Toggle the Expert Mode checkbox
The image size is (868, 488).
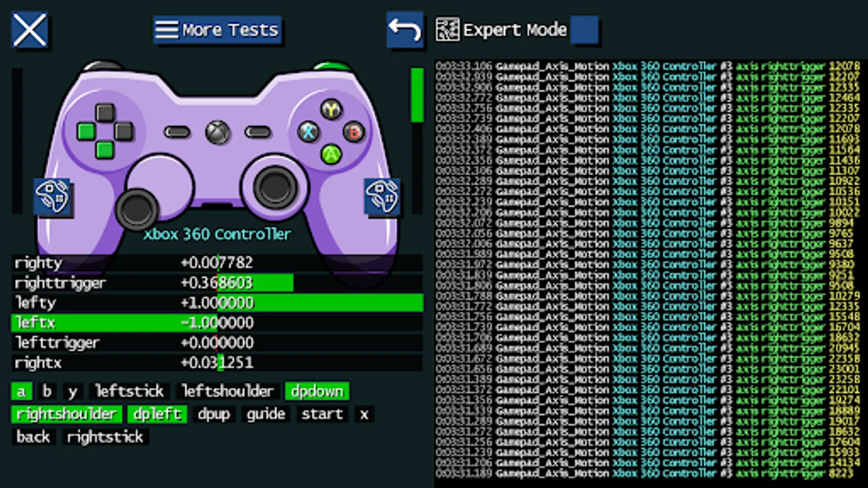tap(584, 30)
